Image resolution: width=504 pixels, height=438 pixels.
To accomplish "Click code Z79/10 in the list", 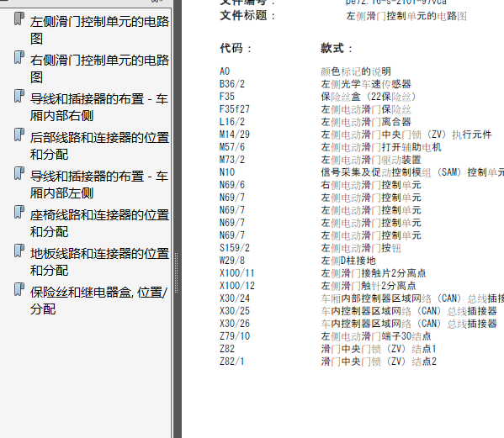I will [x=235, y=336].
